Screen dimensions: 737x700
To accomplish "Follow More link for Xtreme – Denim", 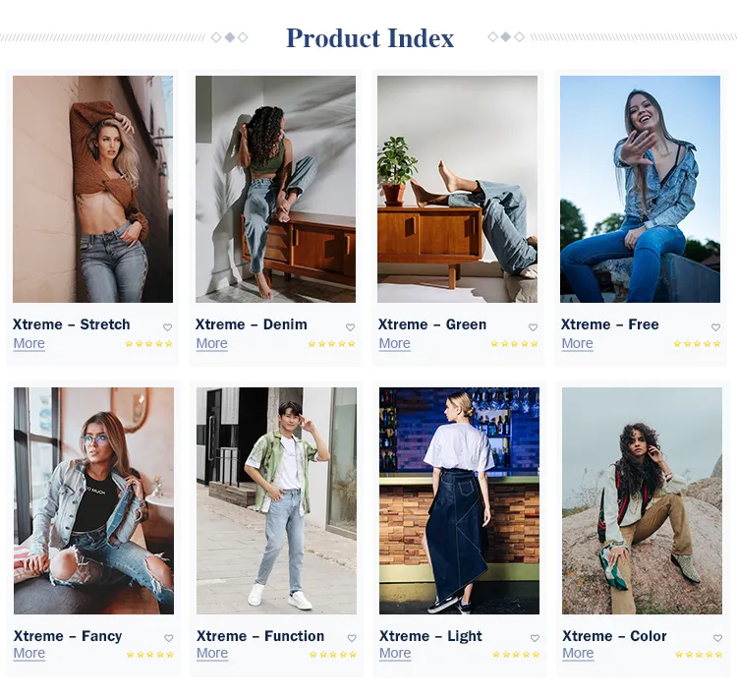I will 211,344.
